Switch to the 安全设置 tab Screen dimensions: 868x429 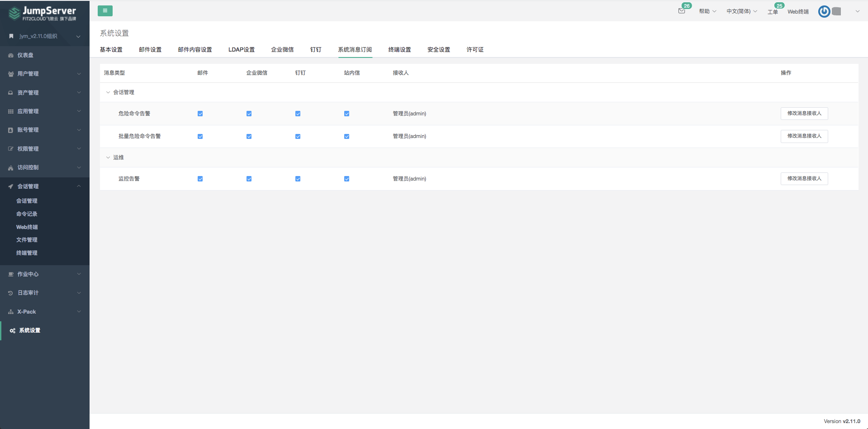(x=438, y=50)
